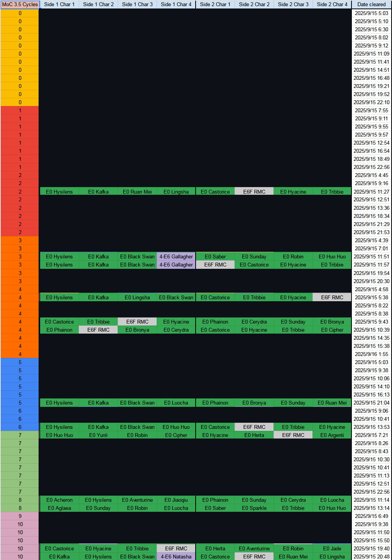Viewport: 392px width, 560px height.
Task: Select "E0 Sunday" in the 13:14 row
Action: (x=98, y=508)
